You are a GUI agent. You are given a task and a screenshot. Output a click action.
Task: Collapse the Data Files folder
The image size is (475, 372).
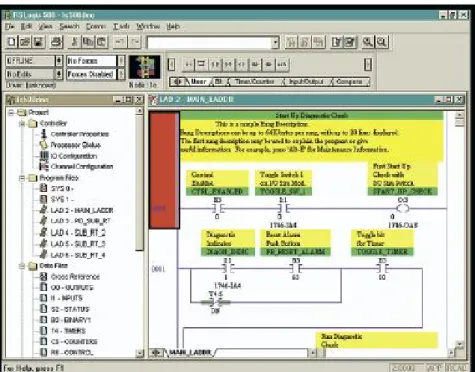tap(22, 266)
